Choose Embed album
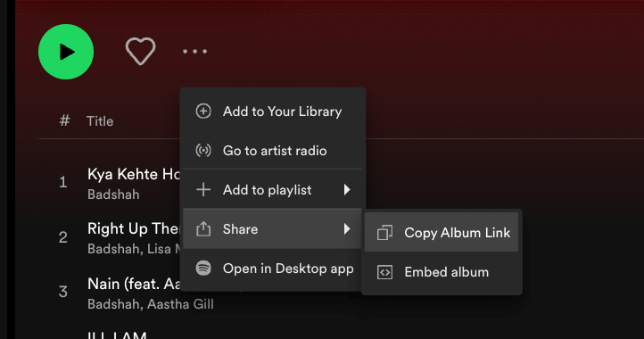 coord(442,272)
